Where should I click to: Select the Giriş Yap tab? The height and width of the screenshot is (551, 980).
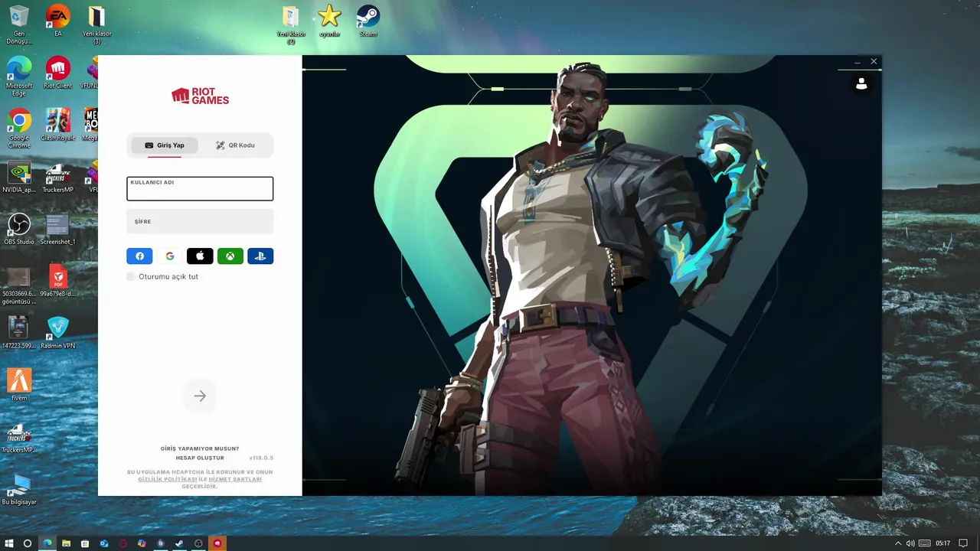pyautogui.click(x=164, y=145)
